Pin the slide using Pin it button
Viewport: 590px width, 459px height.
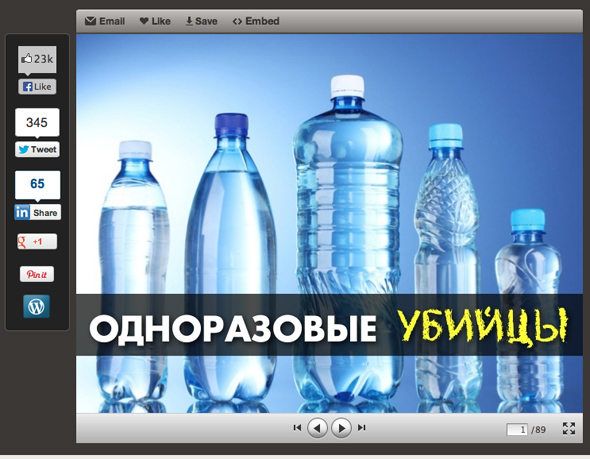(x=37, y=274)
